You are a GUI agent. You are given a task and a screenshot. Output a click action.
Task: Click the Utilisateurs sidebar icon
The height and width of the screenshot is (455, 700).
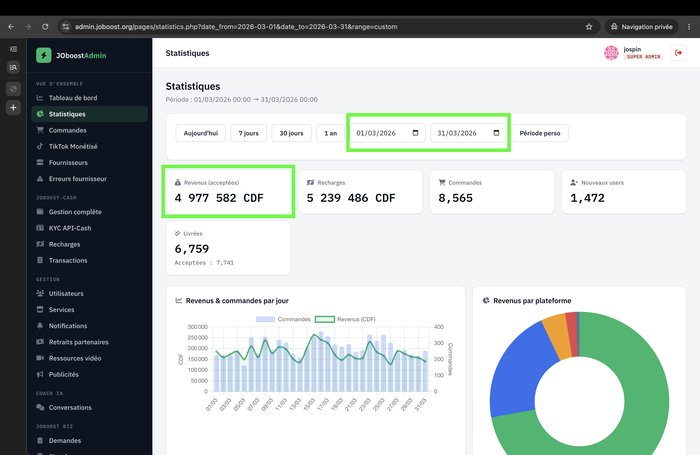[x=40, y=293]
